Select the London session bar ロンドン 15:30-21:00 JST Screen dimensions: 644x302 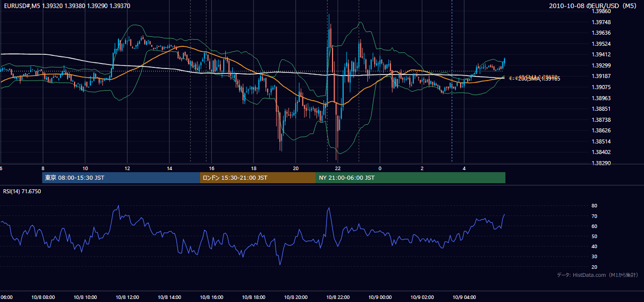(258, 178)
